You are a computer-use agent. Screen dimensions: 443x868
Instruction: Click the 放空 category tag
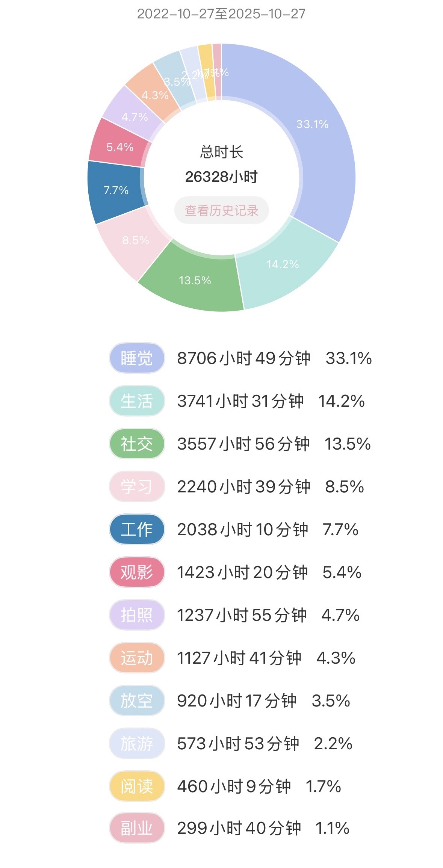tap(137, 700)
